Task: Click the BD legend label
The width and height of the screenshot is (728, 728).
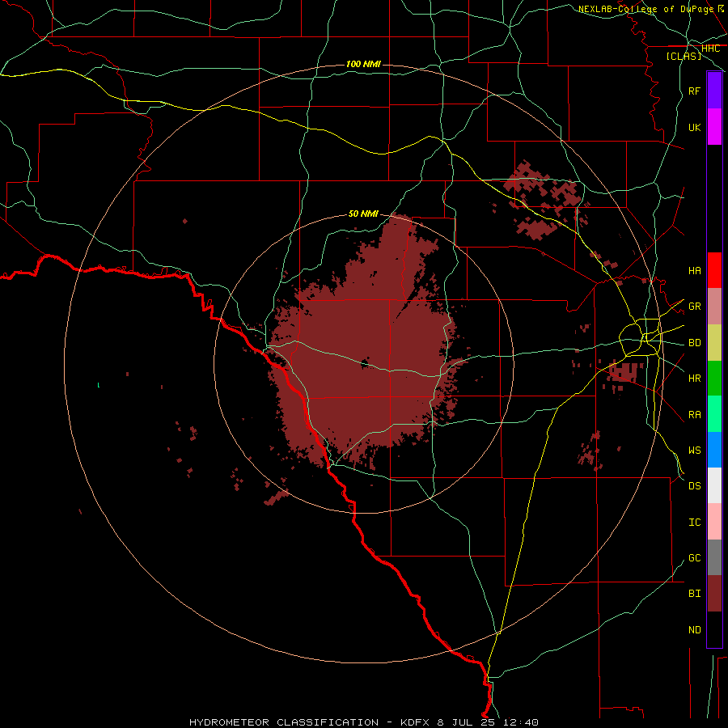Action: tap(694, 343)
